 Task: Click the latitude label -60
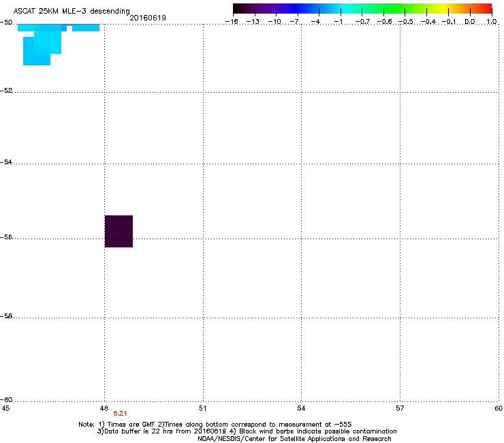(6, 400)
